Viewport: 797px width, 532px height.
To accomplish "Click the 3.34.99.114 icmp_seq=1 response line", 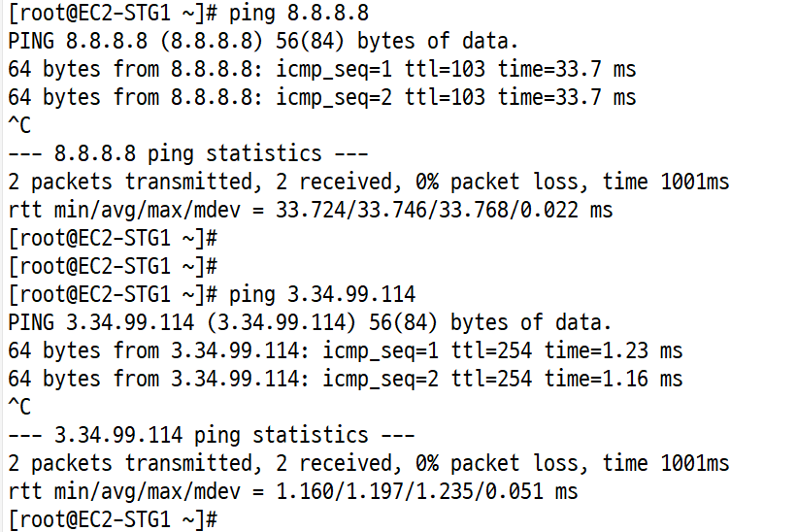I will [x=346, y=350].
